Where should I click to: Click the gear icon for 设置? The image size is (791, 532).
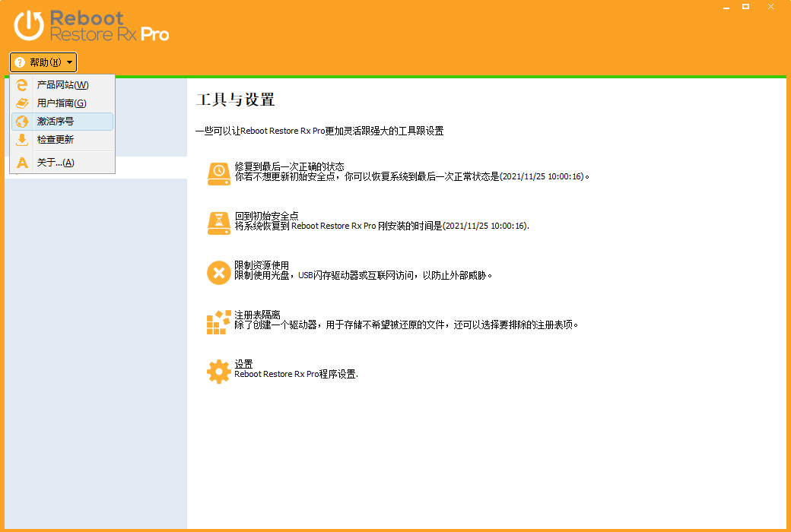click(x=219, y=372)
